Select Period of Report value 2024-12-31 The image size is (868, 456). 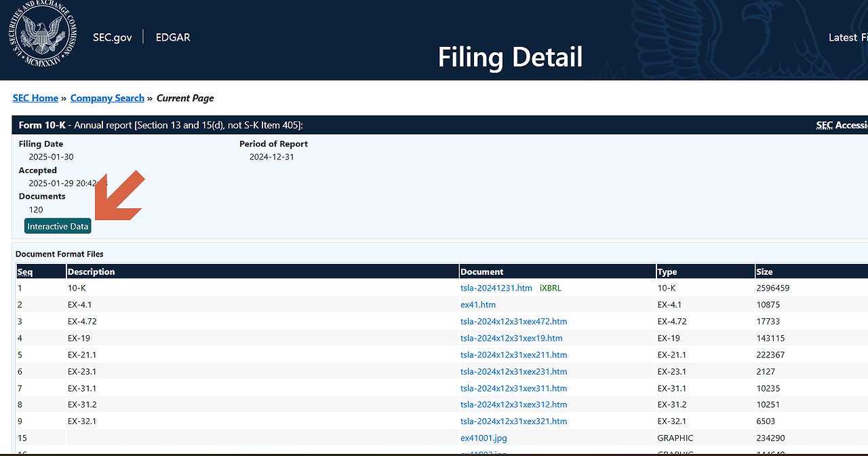click(272, 157)
